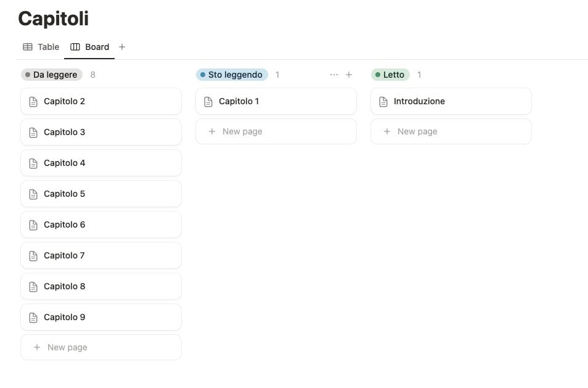
Task: Add New page under Da leggere column
Action: pyautogui.click(x=101, y=347)
